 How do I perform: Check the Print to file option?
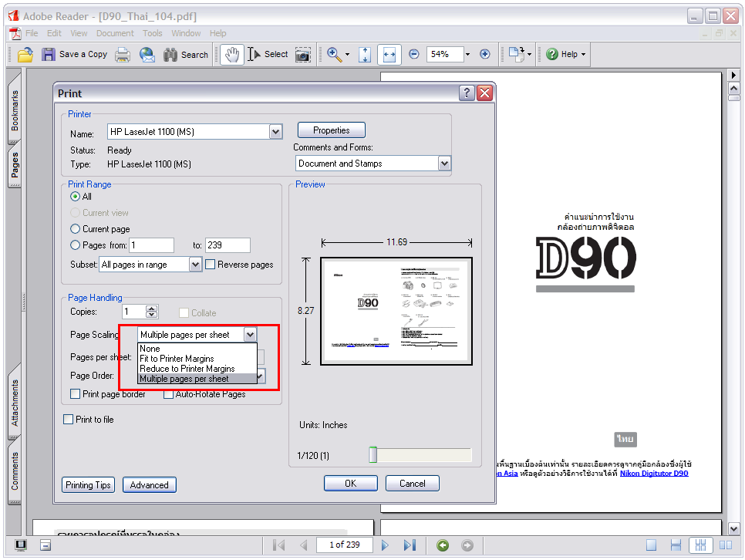tap(69, 420)
